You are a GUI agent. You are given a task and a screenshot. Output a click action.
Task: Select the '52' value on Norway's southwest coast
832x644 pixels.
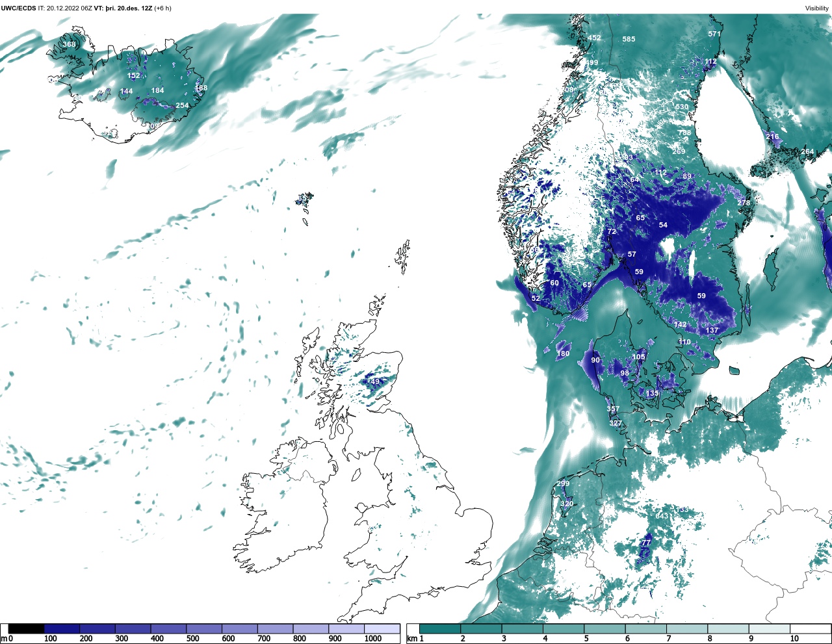point(536,299)
